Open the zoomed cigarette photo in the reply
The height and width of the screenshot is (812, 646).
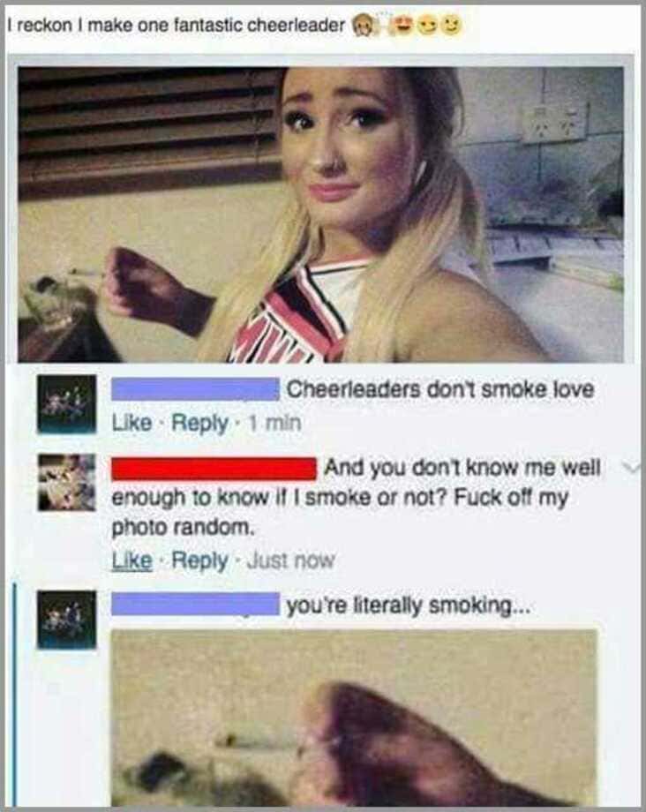(355, 718)
